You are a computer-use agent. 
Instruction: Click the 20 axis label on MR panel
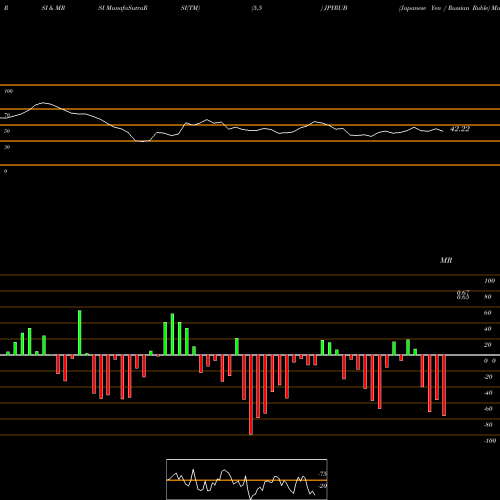coord(488,345)
